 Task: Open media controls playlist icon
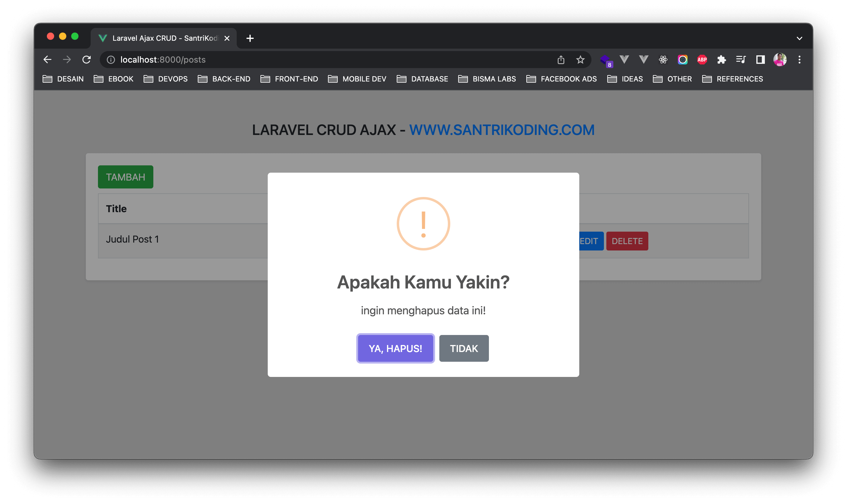coord(741,60)
